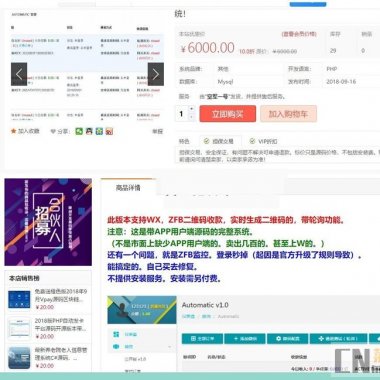This screenshot has width=380, height=380.
Task: Open the 商品详情 tab
Action: click(128, 188)
